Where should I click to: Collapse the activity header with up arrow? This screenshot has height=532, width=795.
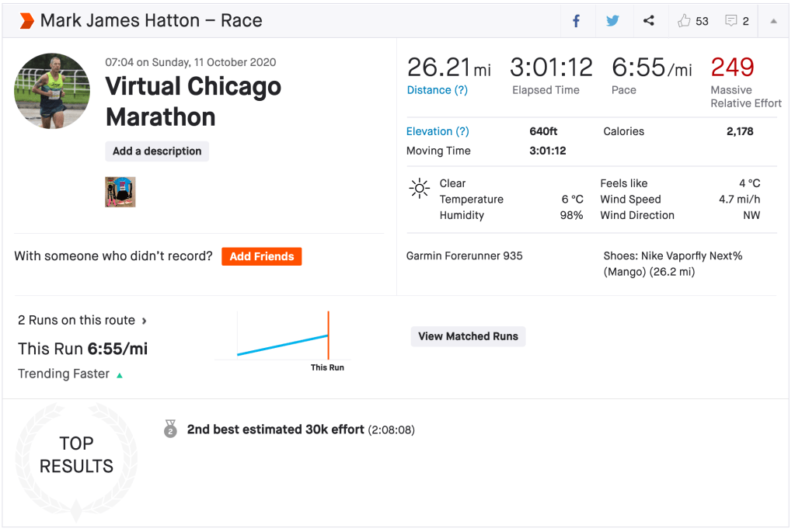[773, 21]
